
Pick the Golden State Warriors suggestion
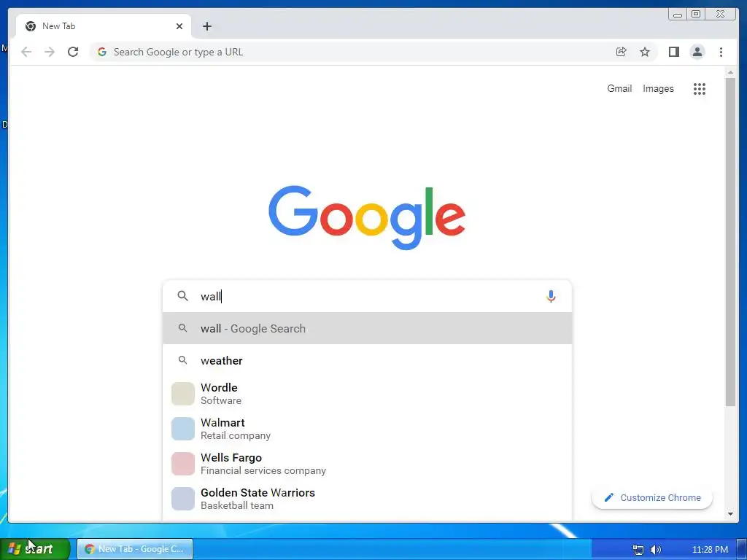click(x=368, y=499)
